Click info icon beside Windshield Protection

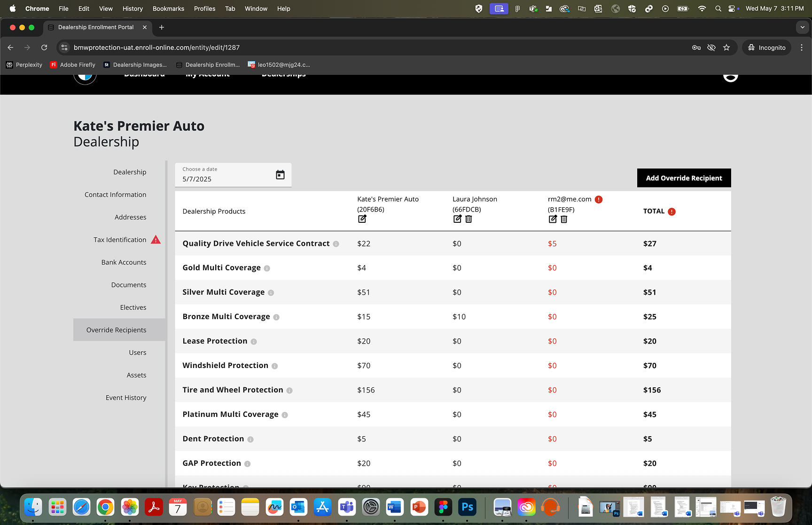(275, 366)
